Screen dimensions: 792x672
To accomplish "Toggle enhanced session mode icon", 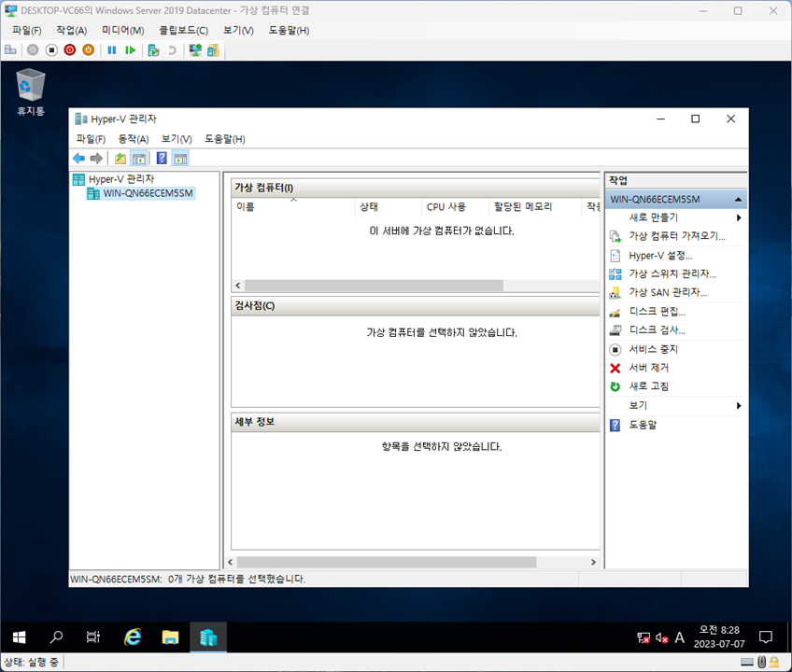I will 195,50.
